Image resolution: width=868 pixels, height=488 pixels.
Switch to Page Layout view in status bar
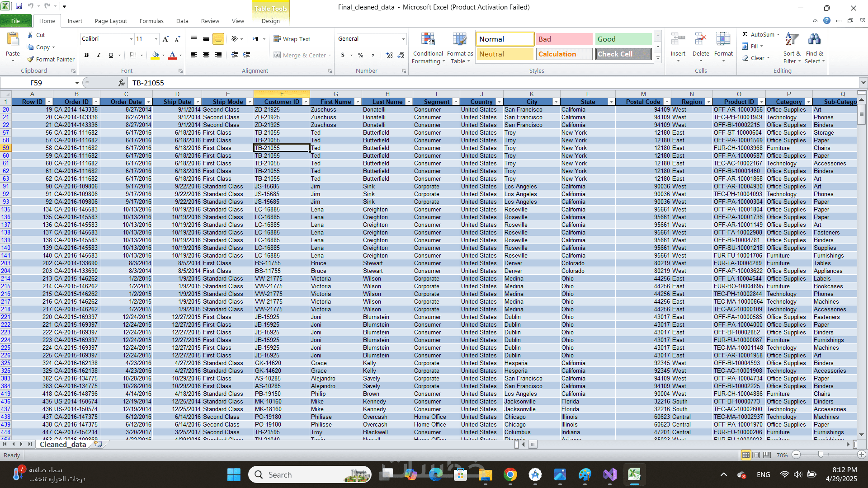[756, 455]
